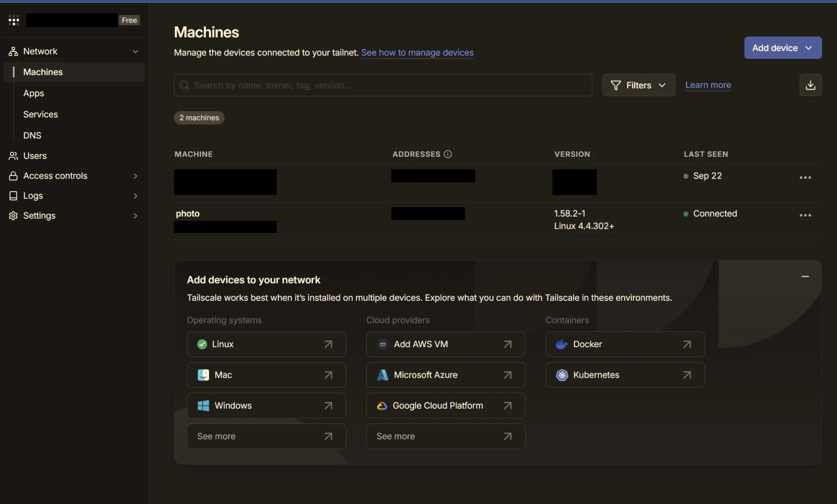Open the Mac install card
Viewport: 837px width, 504px height.
(266, 375)
